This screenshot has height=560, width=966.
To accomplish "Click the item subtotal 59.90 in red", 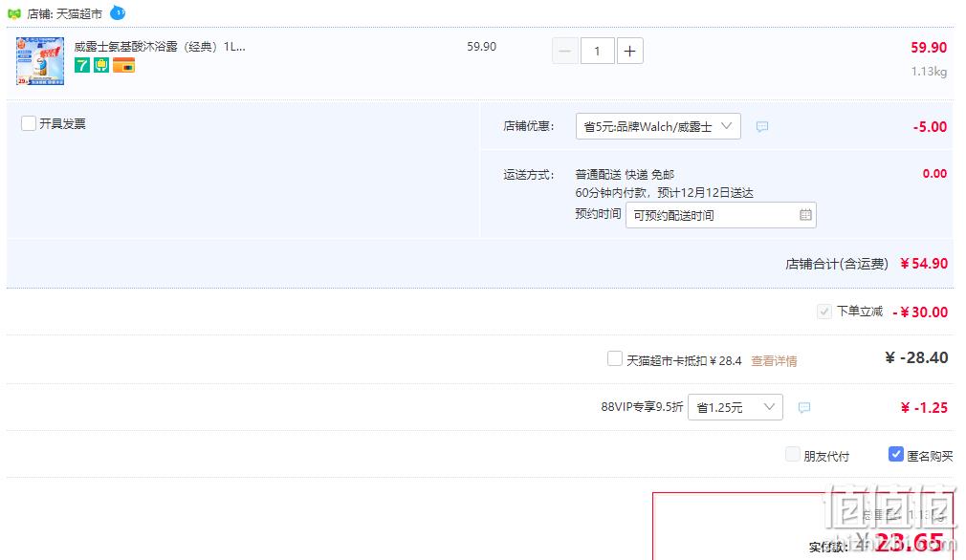I will [929, 48].
